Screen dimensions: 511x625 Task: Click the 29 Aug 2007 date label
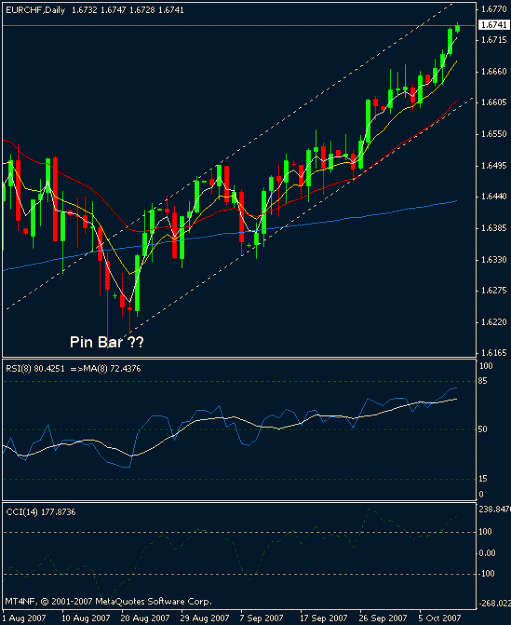pyautogui.click(x=204, y=618)
